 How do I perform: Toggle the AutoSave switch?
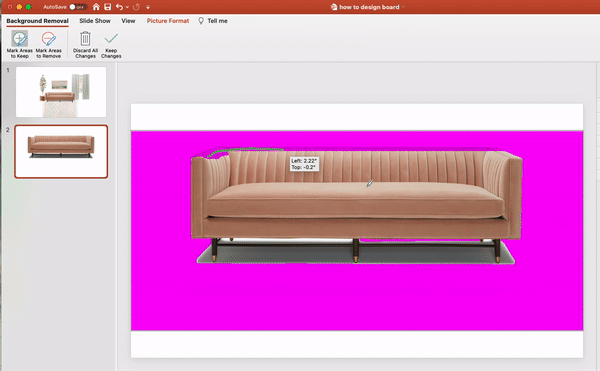(x=78, y=7)
